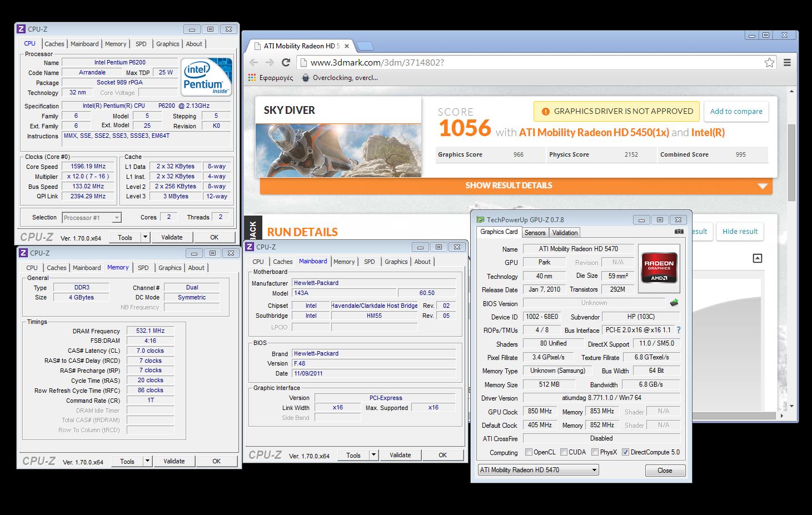Open Tools dropdown arrow in Mainboard window
Image resolution: width=812 pixels, height=515 pixels.
click(373, 455)
